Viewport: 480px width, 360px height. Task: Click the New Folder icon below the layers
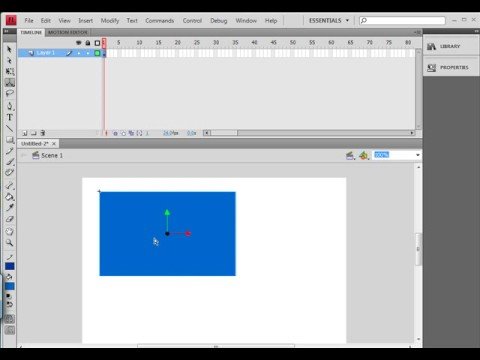click(34, 133)
